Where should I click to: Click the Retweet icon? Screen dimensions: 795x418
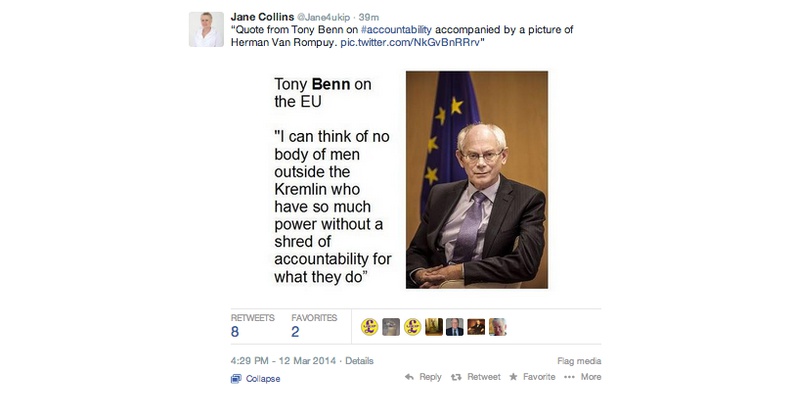click(456, 377)
